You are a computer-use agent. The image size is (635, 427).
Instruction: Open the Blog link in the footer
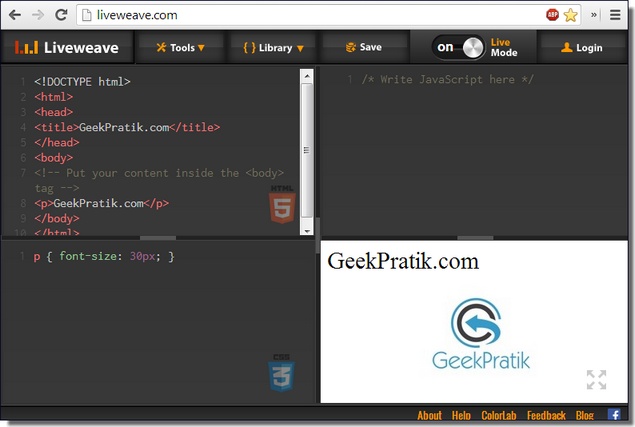(x=585, y=415)
